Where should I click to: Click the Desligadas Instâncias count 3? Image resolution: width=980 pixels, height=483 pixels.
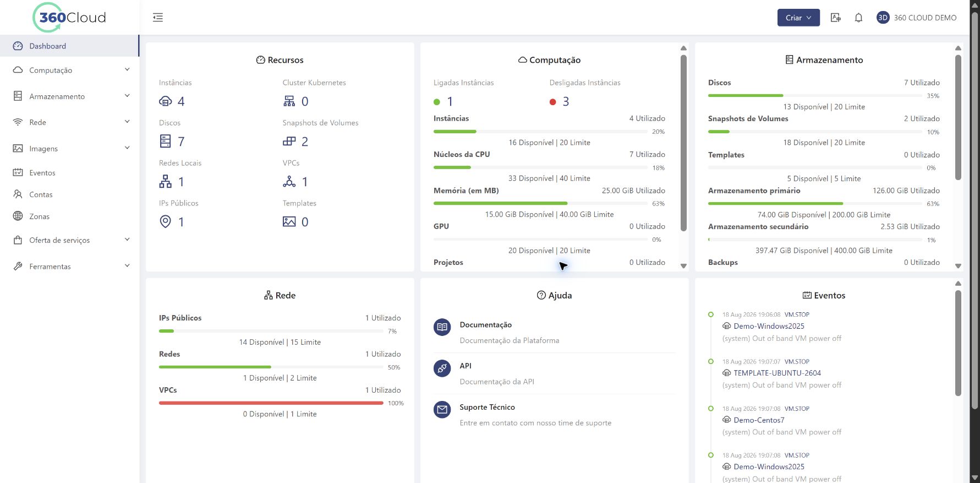[x=566, y=101]
